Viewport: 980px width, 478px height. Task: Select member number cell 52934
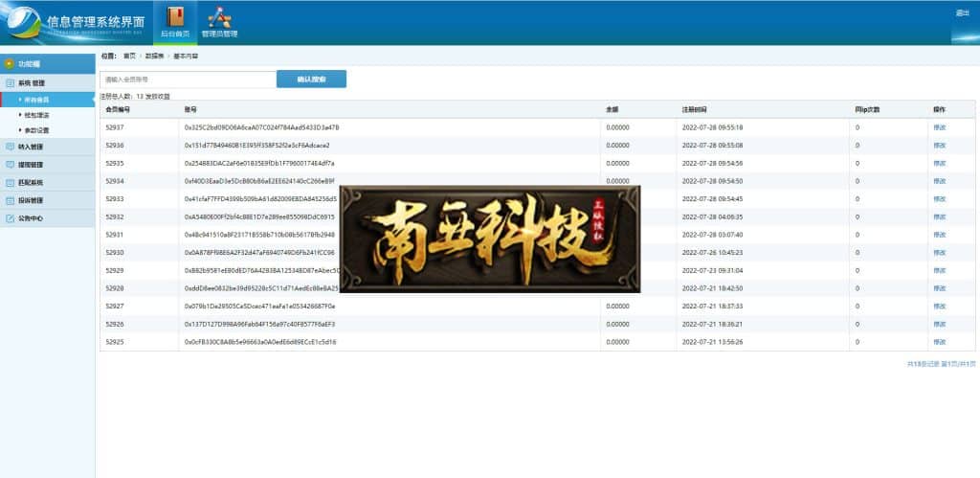(x=115, y=181)
